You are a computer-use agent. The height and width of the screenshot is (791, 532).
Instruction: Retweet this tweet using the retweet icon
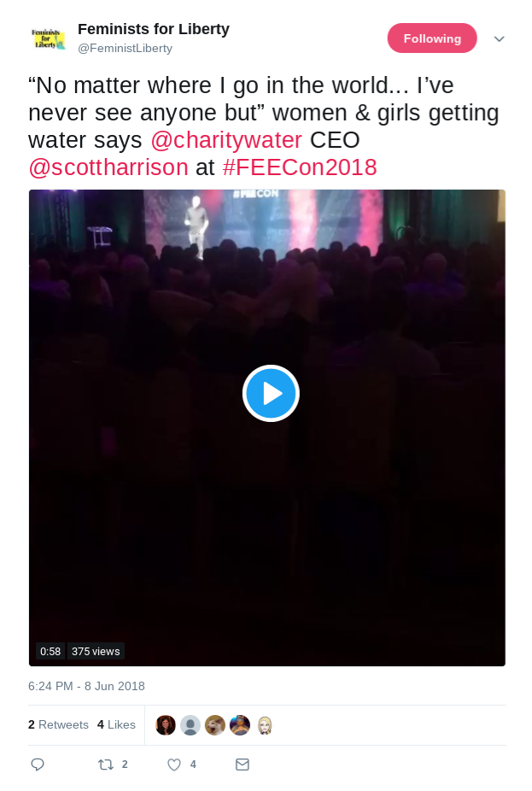[x=106, y=765]
